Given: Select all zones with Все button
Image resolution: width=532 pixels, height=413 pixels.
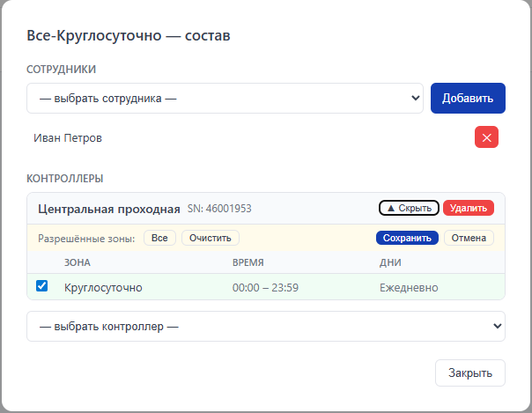Looking at the screenshot, I should pyautogui.click(x=159, y=238).
